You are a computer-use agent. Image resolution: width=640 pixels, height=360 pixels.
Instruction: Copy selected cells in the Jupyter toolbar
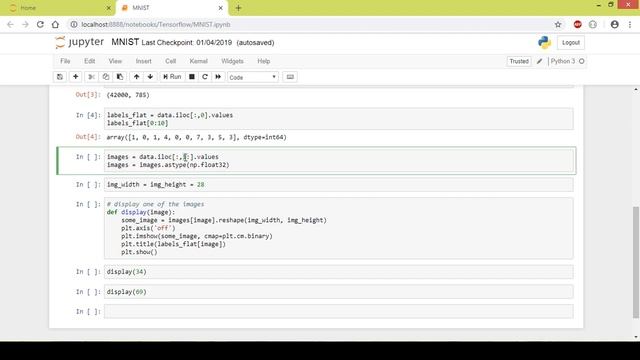click(106, 77)
